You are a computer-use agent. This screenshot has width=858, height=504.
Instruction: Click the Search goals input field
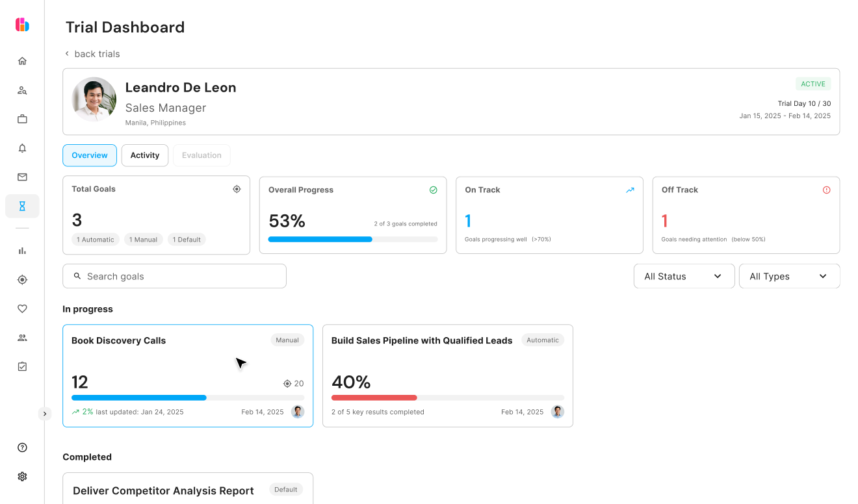pos(174,276)
